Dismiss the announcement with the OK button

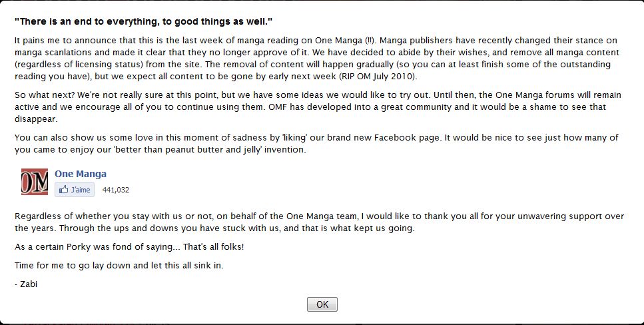click(322, 304)
